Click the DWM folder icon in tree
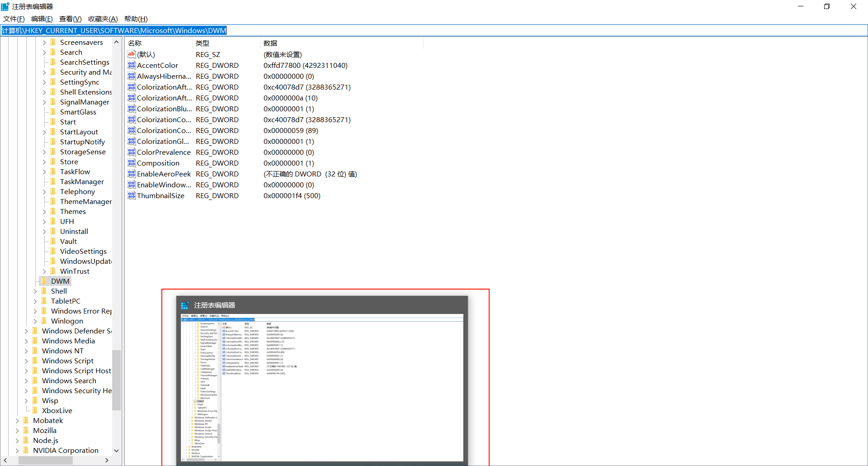This screenshot has height=466, width=868. (x=44, y=281)
